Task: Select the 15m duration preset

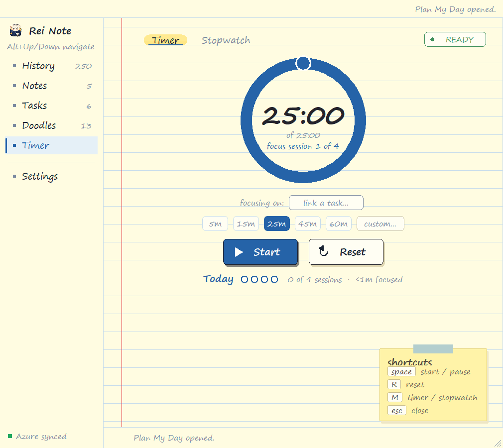Action: [x=246, y=224]
